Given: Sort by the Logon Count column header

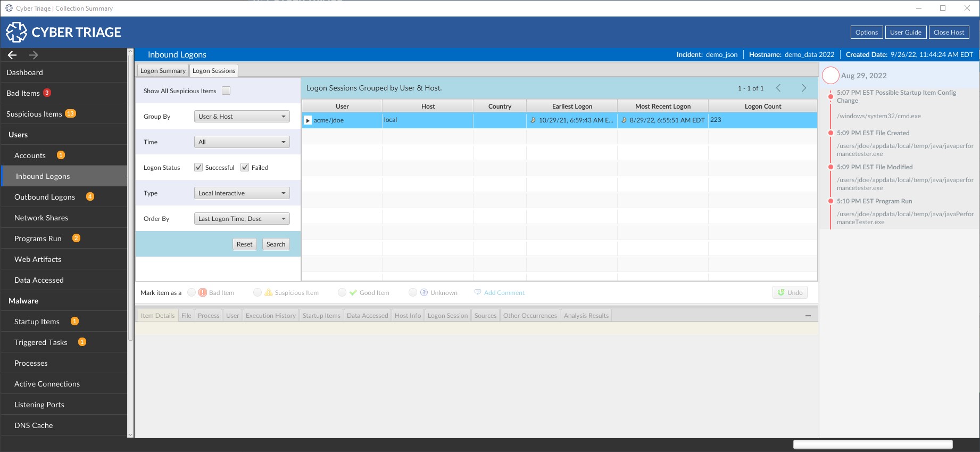Looking at the screenshot, I should tap(763, 106).
